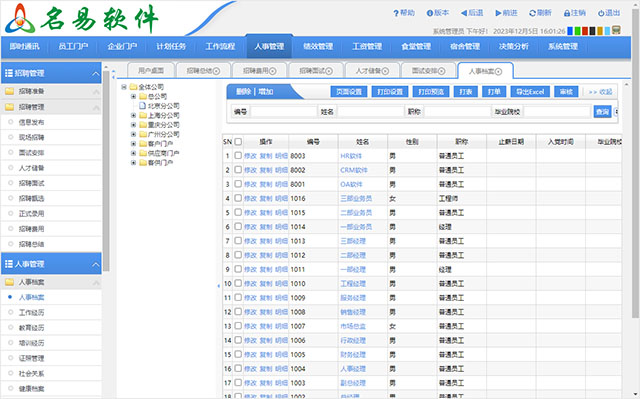Screen dimensions: 640x399
Task: Check the row checkbox for 1013 三部经理
Action: point(238,241)
